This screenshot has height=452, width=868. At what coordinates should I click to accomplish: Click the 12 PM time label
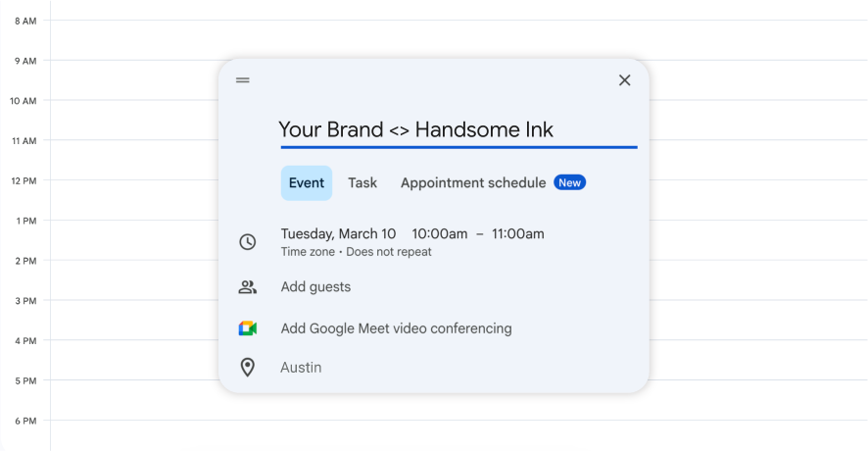pos(24,180)
